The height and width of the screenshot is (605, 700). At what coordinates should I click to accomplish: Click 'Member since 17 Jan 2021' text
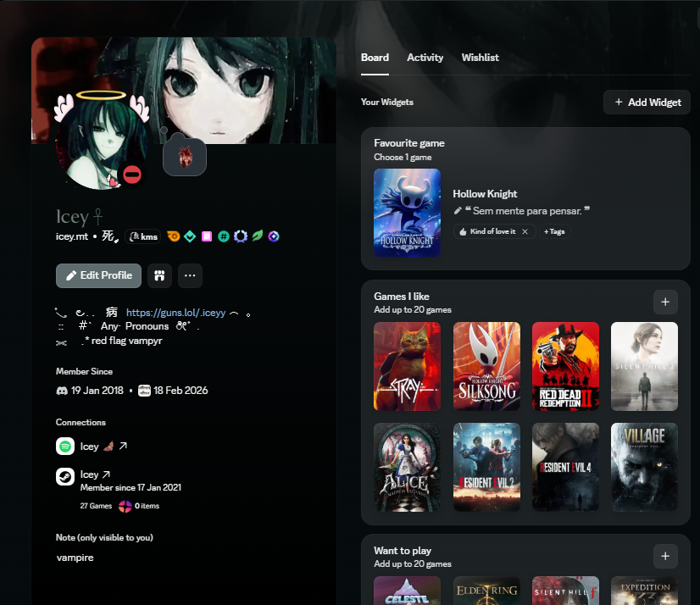click(131, 487)
